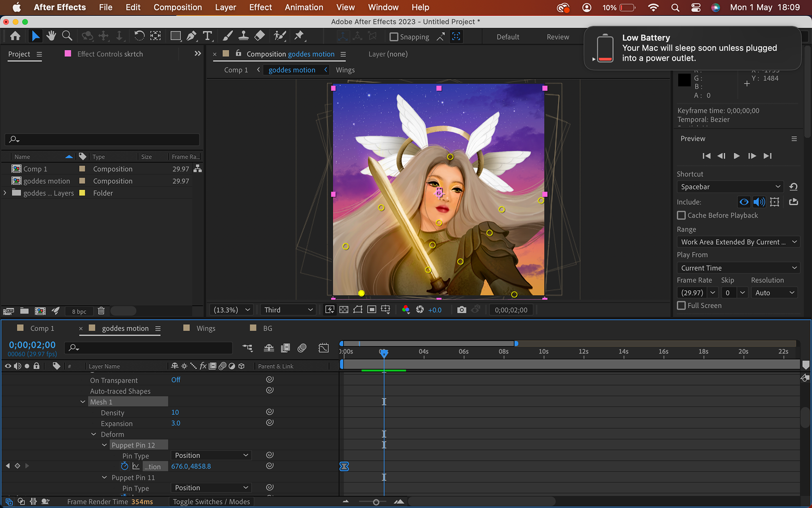The height and width of the screenshot is (508, 812).
Task: Select the Roto Brush tool
Action: click(280, 36)
